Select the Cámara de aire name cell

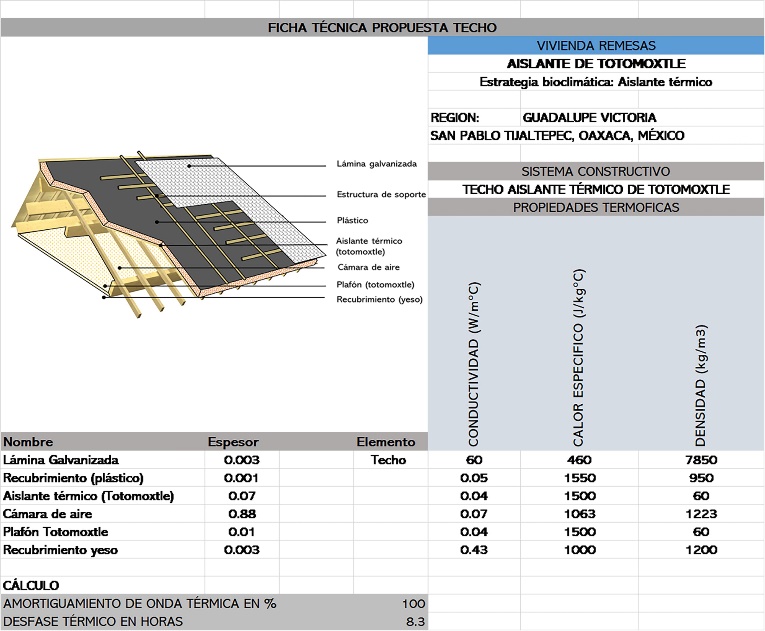(48, 514)
